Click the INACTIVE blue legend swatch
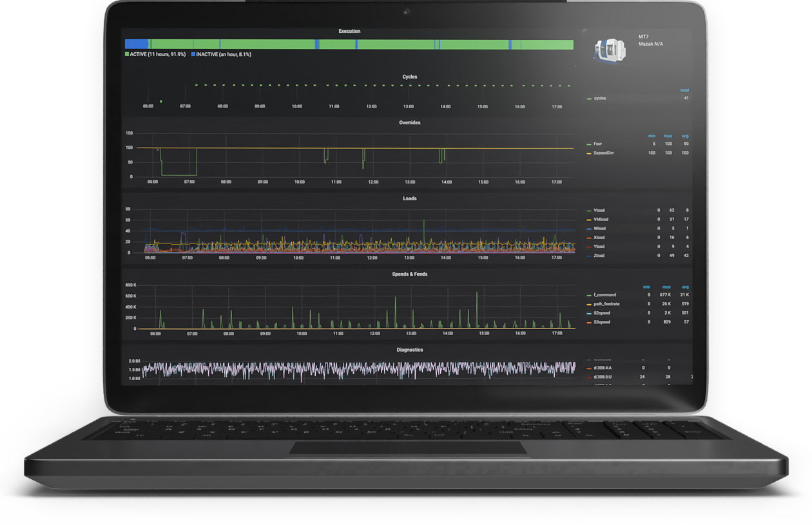Screen dimensions: 812x525 coord(193,55)
